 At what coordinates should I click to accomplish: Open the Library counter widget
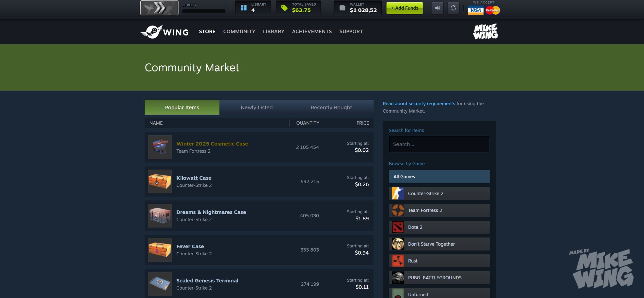pos(253,8)
